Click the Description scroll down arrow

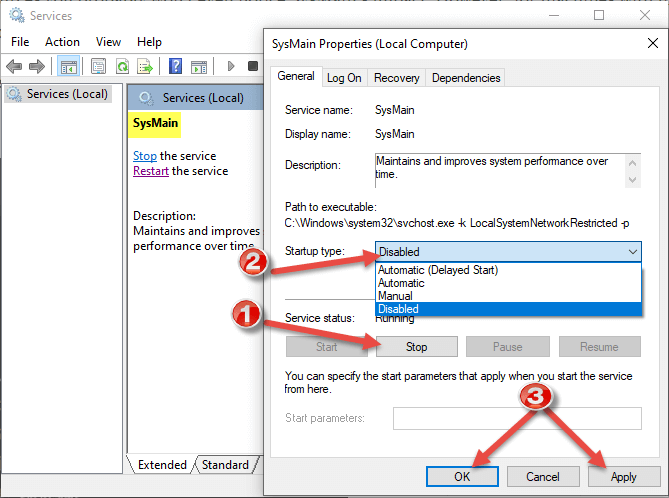633,180
